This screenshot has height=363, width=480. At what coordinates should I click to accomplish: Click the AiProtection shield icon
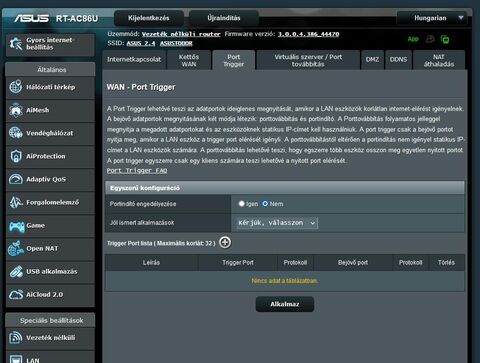coord(16,156)
